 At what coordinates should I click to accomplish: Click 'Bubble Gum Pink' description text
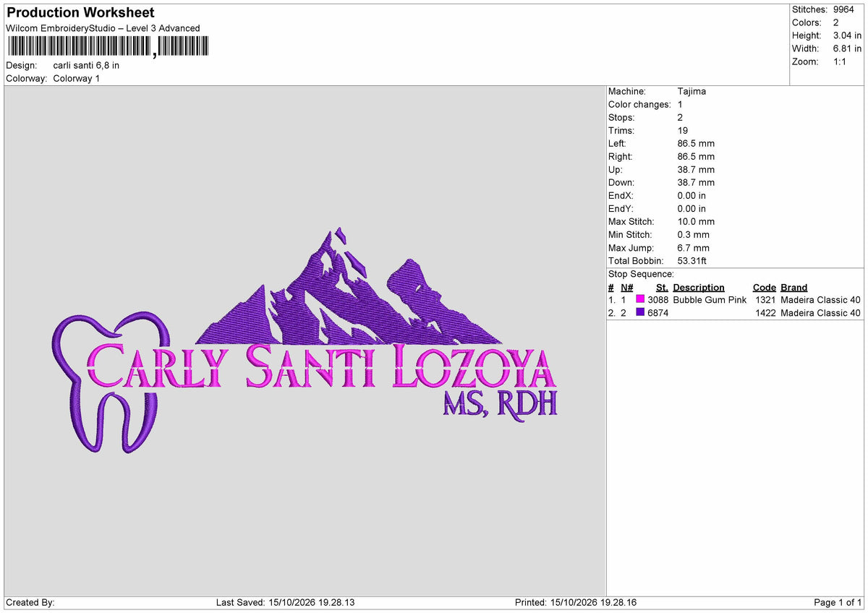coord(710,299)
